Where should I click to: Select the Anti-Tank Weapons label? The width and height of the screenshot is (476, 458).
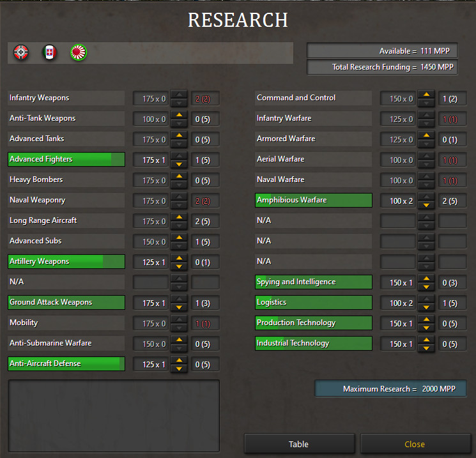(66, 118)
